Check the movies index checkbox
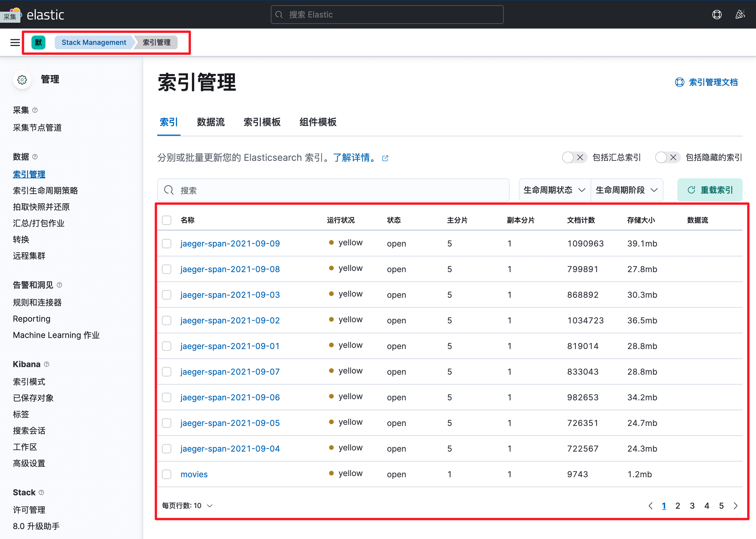This screenshot has width=756, height=539. point(167,474)
